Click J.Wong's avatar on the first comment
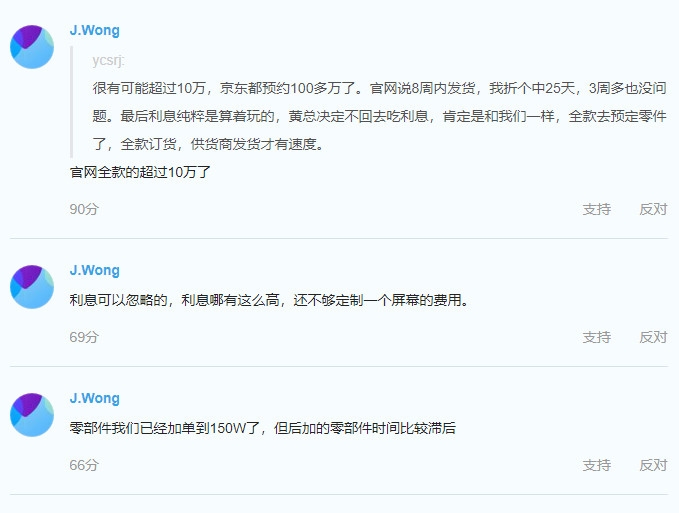Viewport: 679px width, 513px height. point(32,47)
